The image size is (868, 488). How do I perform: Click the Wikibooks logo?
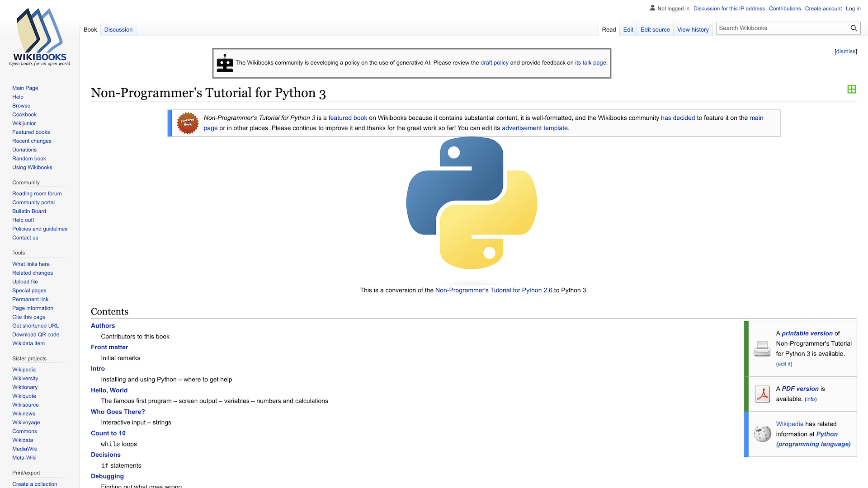[40, 38]
